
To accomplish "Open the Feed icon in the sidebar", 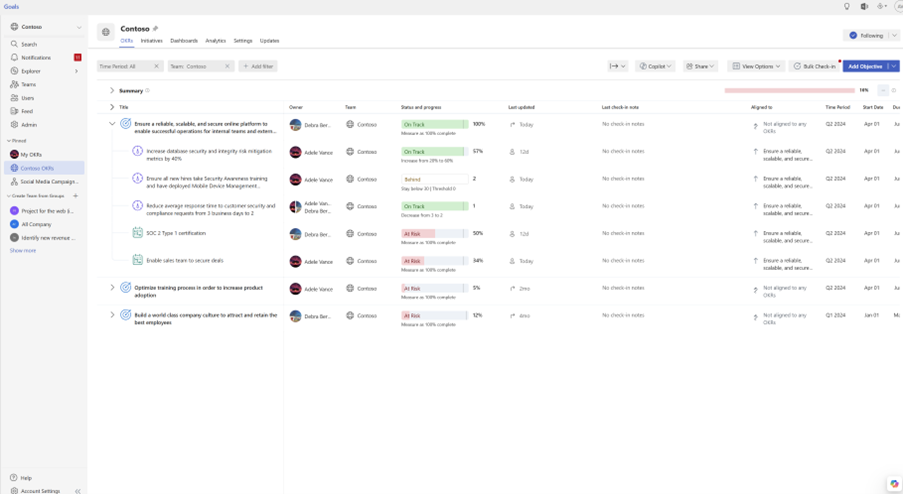I will 14,111.
